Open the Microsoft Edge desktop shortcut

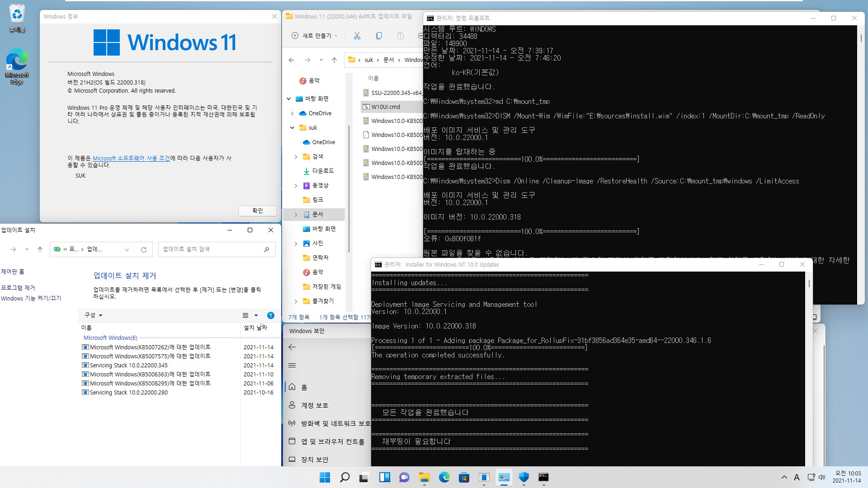click(17, 66)
